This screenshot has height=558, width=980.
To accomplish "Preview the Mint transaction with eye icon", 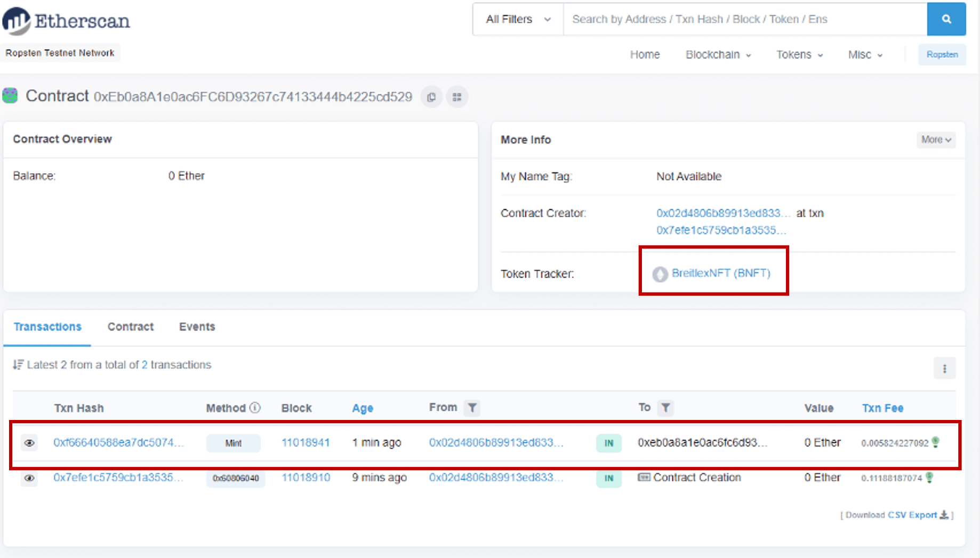I will click(x=29, y=443).
